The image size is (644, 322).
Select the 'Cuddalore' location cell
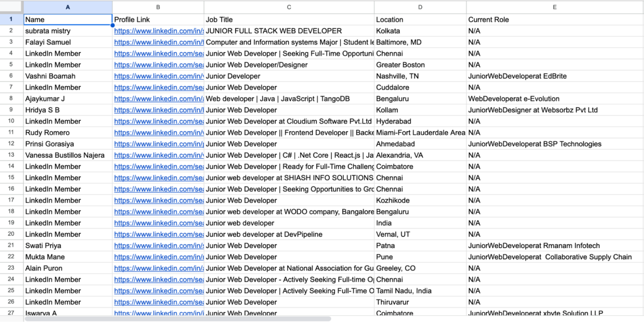[x=421, y=87]
